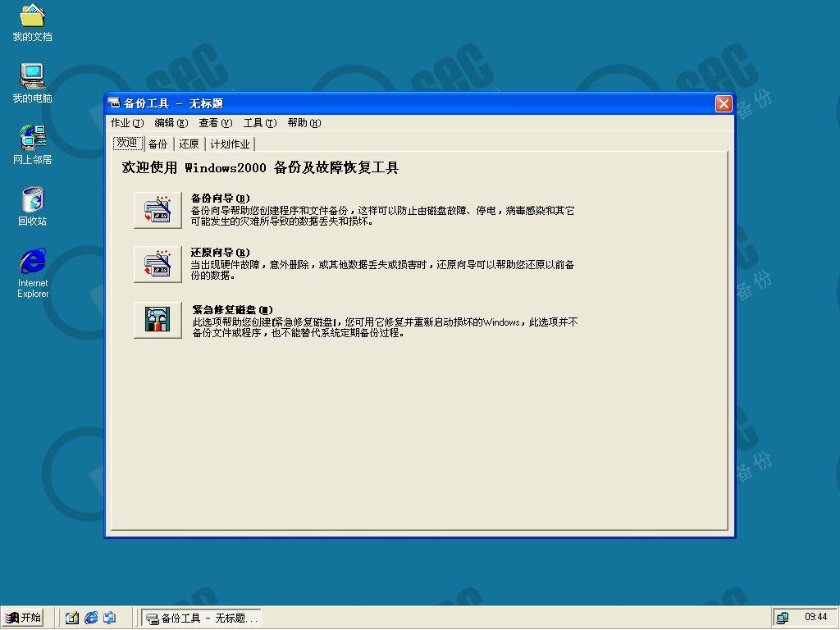Open the 查看(V) menu

pyautogui.click(x=216, y=123)
